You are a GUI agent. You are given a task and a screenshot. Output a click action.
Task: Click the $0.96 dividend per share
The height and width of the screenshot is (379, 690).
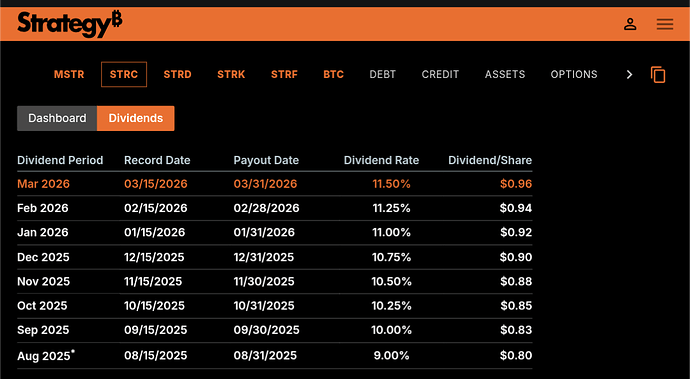[516, 184]
